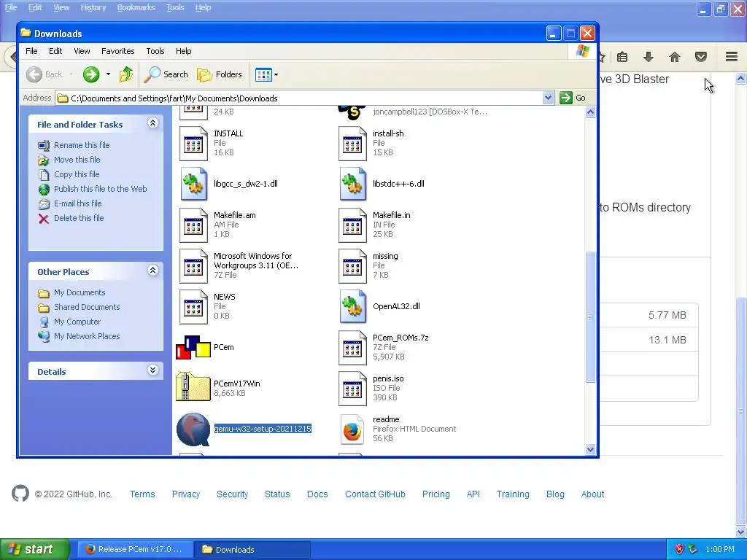747x560 pixels.
Task: Click the Firefox bookmarks list icon
Action: click(622, 57)
